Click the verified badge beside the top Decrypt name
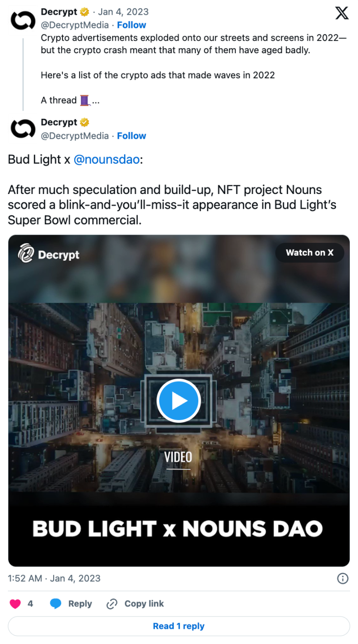 point(84,12)
